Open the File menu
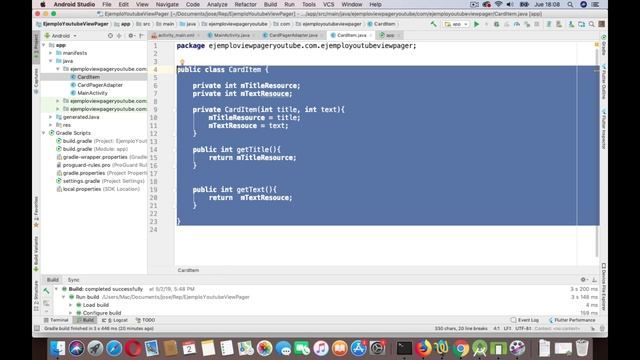The height and width of the screenshot is (360, 640). tap(107, 4)
